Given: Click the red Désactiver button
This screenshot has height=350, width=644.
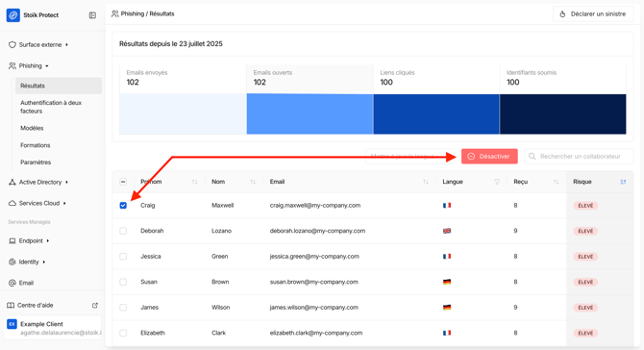Looking at the screenshot, I should (x=489, y=157).
